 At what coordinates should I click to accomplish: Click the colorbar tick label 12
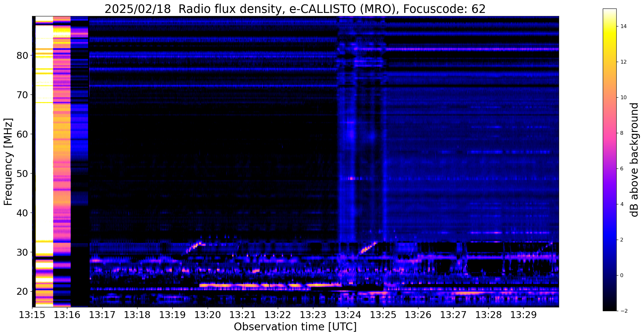pos(623,62)
